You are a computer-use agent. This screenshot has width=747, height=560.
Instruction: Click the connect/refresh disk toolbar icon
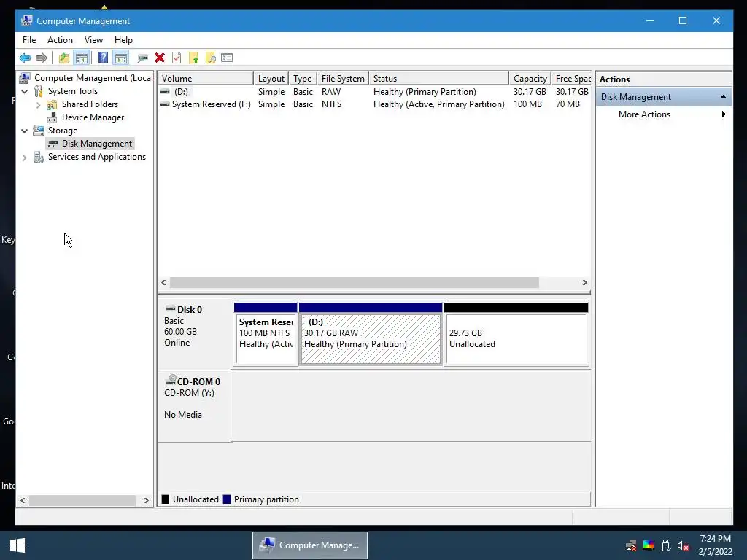point(142,58)
